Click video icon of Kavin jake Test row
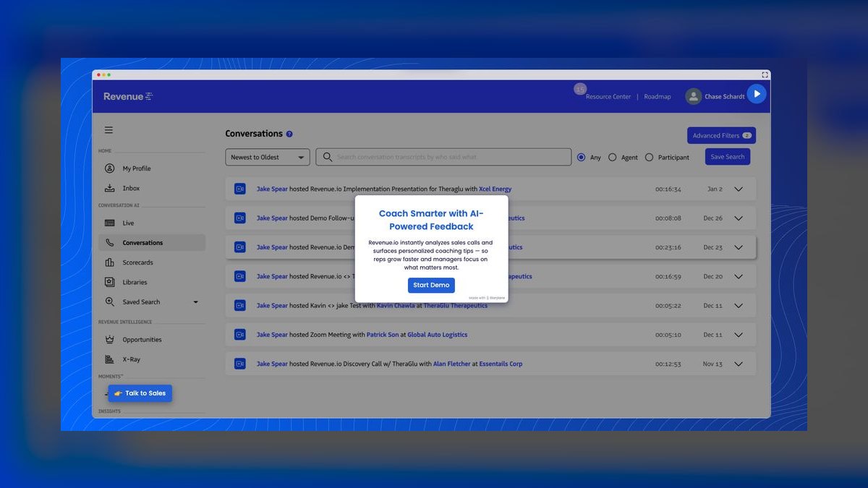The height and width of the screenshot is (488, 868). [240, 306]
